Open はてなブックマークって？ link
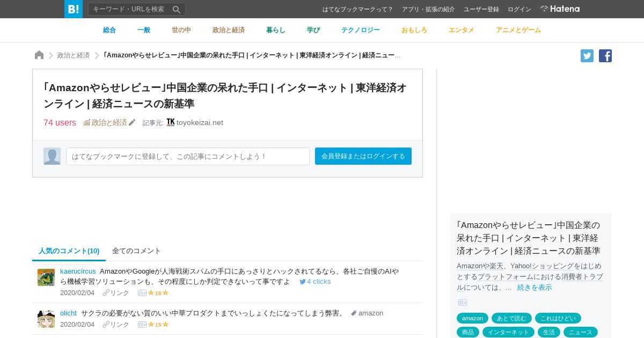Viewport: 644px width, 338px height. pyautogui.click(x=358, y=9)
